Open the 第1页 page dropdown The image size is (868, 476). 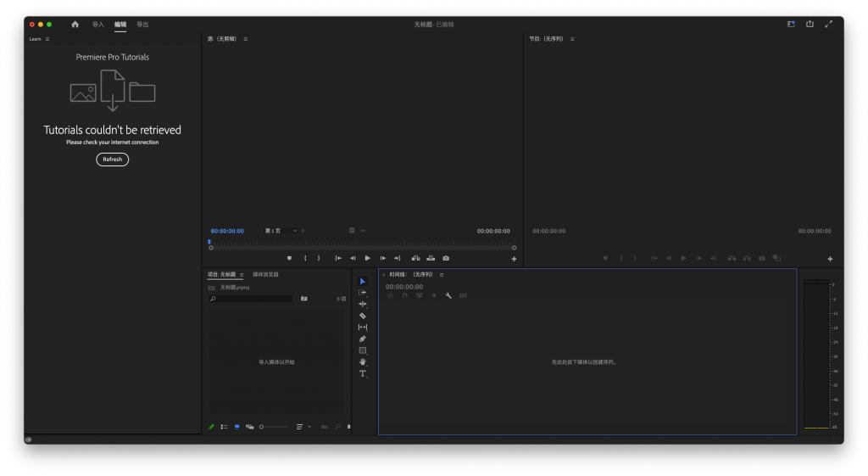tap(281, 231)
